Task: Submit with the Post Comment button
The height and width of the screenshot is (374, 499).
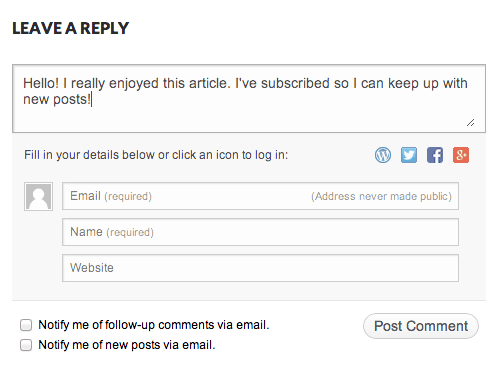Action: [421, 326]
